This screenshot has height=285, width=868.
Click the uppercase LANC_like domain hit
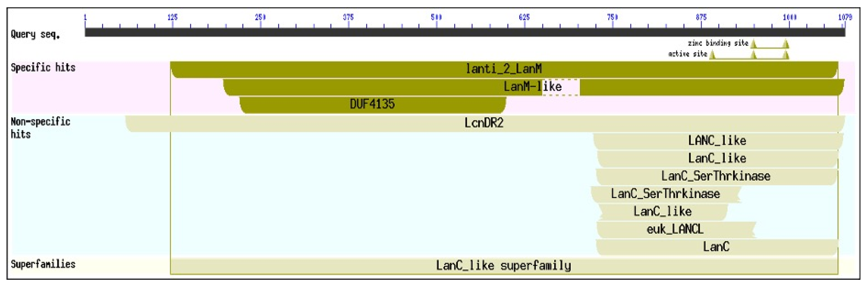717,141
